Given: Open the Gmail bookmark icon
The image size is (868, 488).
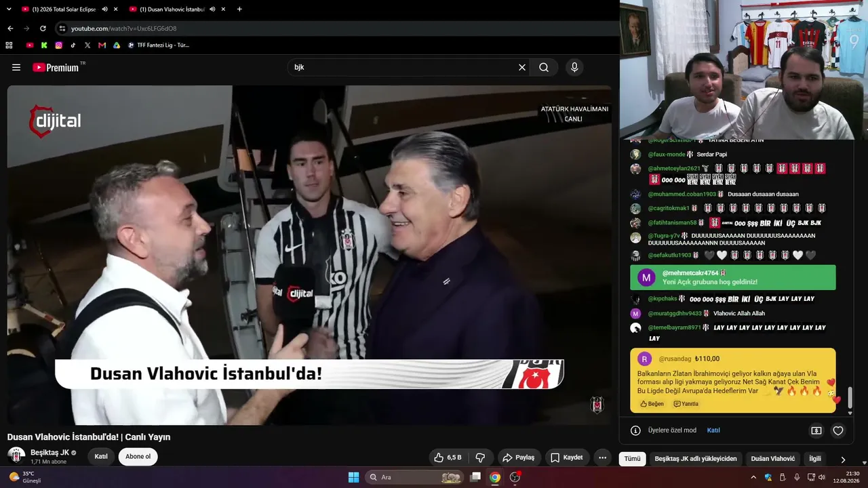Looking at the screenshot, I should (102, 45).
